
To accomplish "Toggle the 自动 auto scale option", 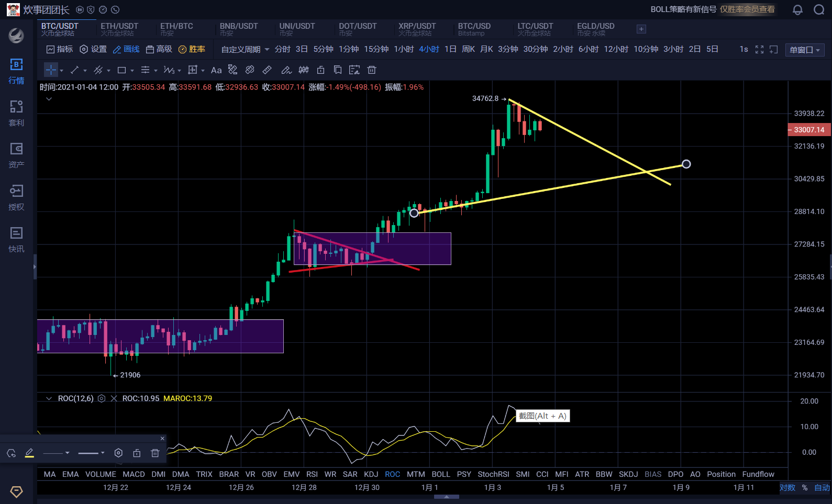I will click(822, 487).
